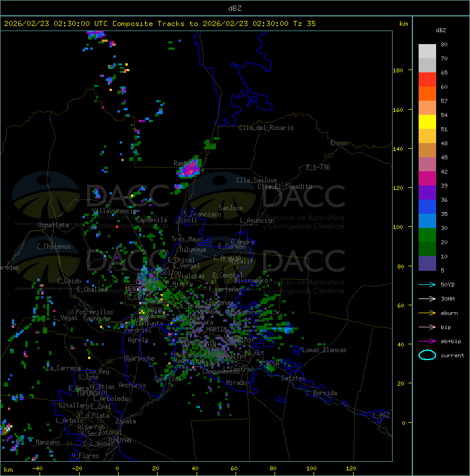
Task: Click the 'Ugarteche' map label
Action: click(x=140, y=358)
